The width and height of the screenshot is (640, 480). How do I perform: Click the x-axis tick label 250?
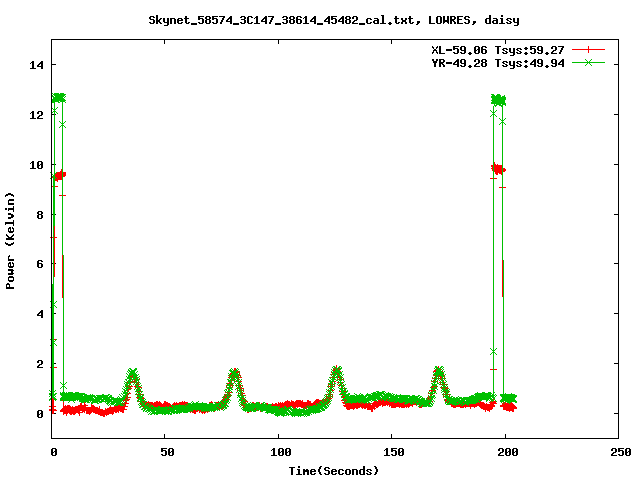[621, 452]
